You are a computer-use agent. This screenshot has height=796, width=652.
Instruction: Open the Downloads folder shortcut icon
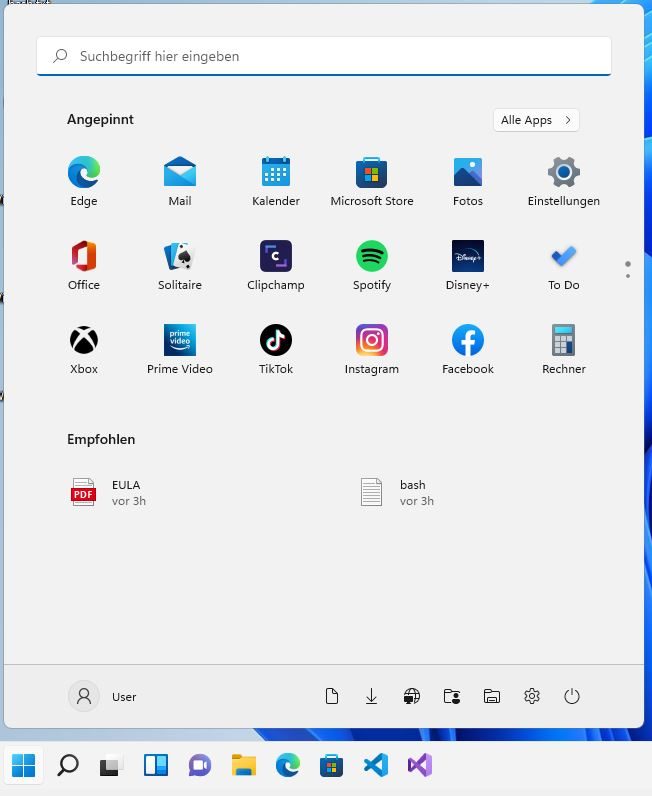(x=372, y=696)
